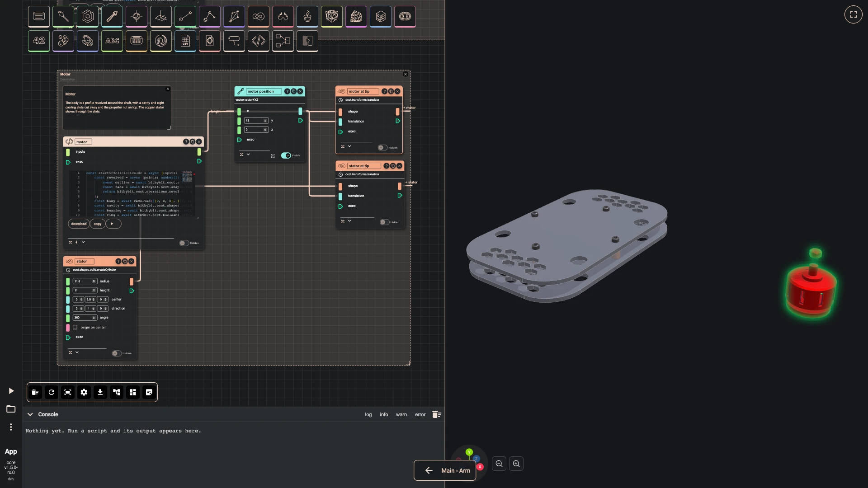Enter fullscreen for the 3D viewport

(x=854, y=14)
